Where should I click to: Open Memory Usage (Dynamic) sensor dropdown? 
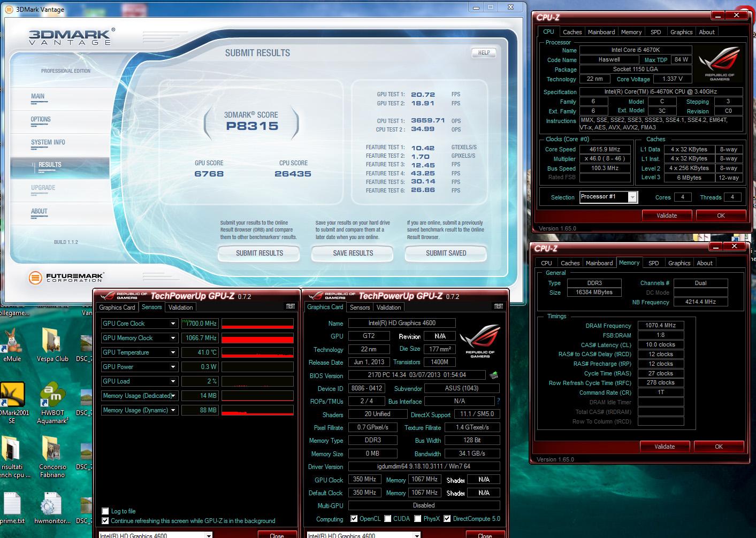173,410
